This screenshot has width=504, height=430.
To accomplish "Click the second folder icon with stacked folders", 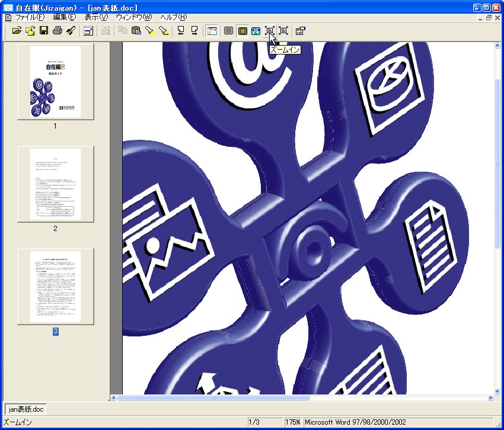I will [30, 31].
